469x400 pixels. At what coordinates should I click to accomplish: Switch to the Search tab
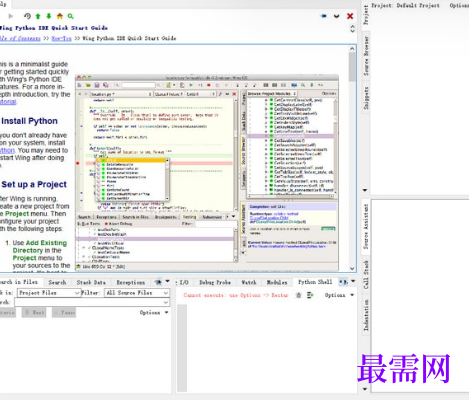tap(57, 282)
